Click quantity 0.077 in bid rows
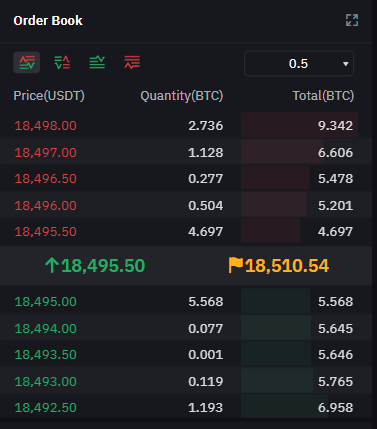Viewport: 377px width, 429px height. point(206,328)
